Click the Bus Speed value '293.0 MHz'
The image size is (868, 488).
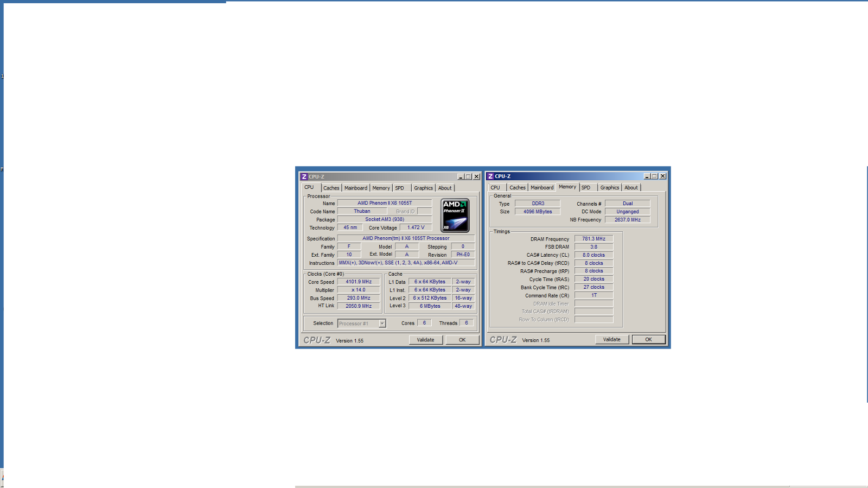[x=359, y=298]
